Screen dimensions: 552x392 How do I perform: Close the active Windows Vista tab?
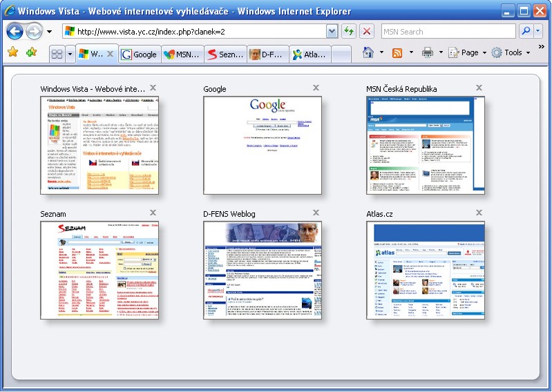tap(110, 54)
